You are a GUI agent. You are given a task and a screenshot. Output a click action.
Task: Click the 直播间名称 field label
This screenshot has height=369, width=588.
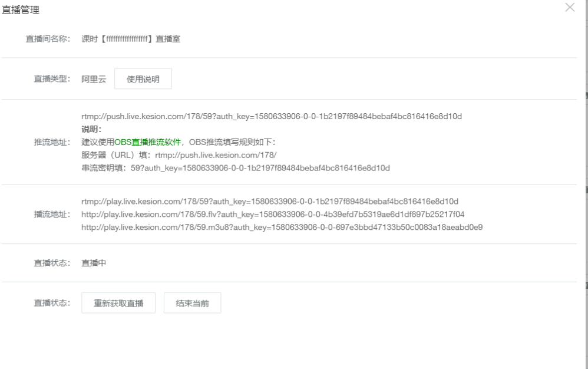click(x=52, y=39)
